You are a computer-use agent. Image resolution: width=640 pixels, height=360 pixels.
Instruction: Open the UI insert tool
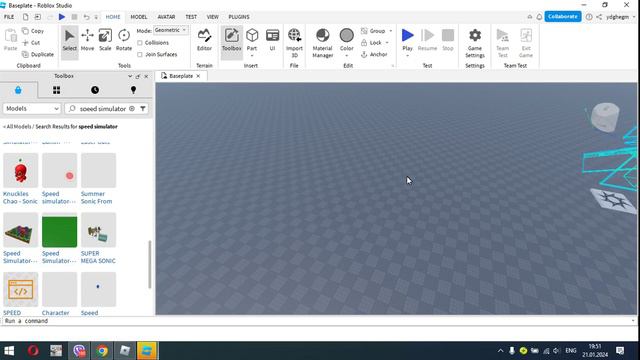[272, 41]
